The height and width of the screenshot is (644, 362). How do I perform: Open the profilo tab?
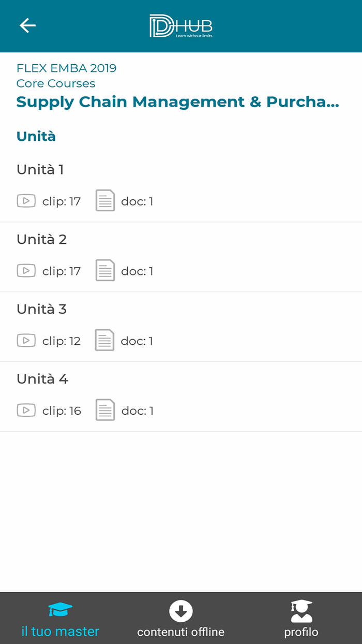point(301,619)
